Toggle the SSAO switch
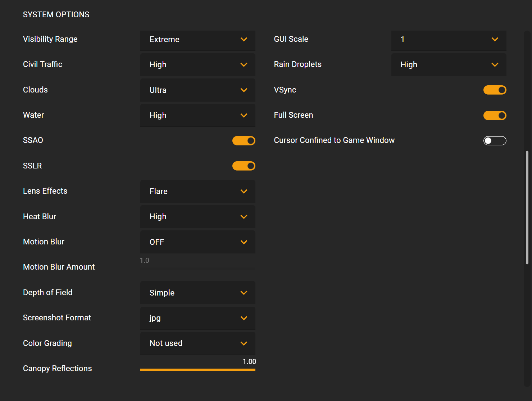Screen dimensions: 532x401 [244, 141]
